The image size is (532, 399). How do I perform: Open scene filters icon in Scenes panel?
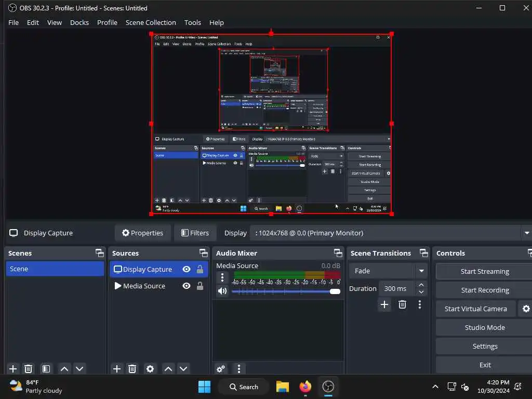point(46,369)
